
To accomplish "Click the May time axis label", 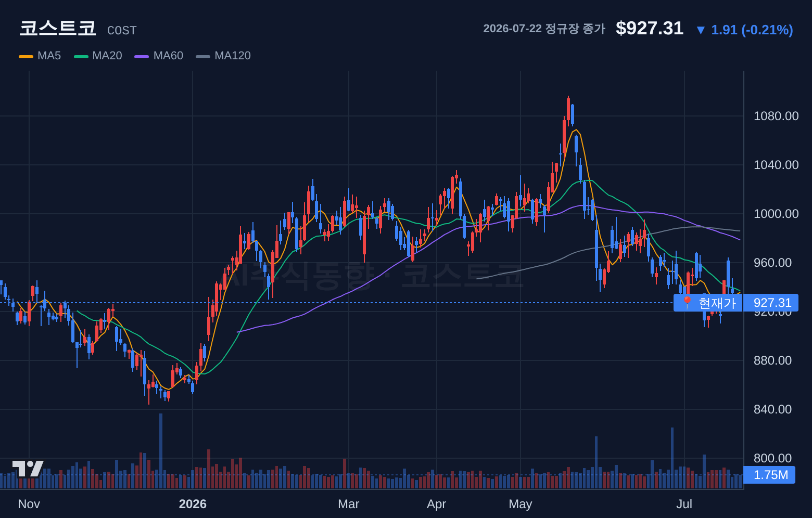I will [521, 504].
